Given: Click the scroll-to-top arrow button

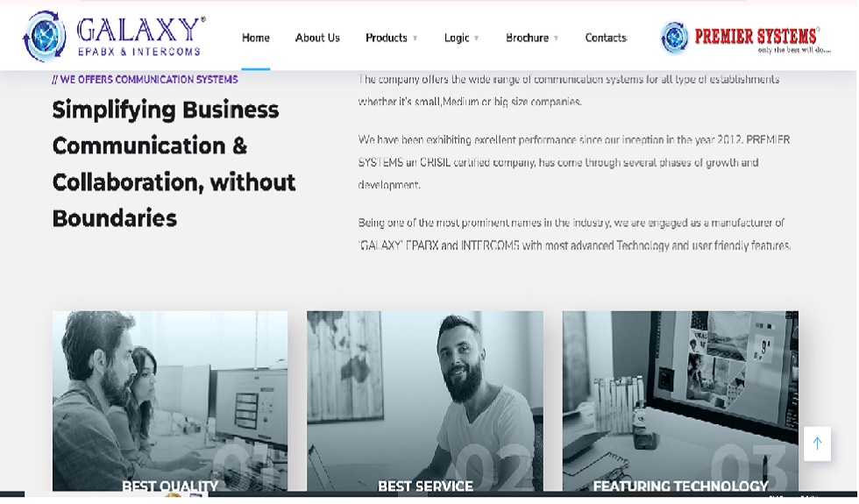Looking at the screenshot, I should point(817,444).
